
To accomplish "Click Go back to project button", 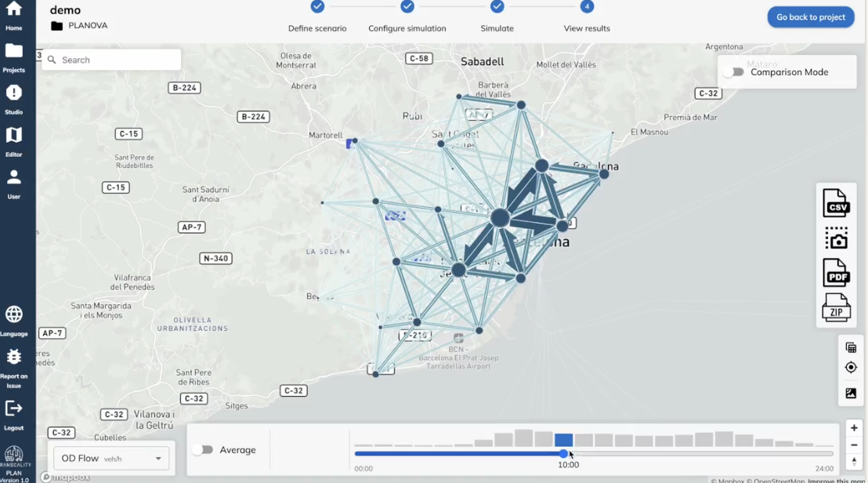I will [810, 17].
